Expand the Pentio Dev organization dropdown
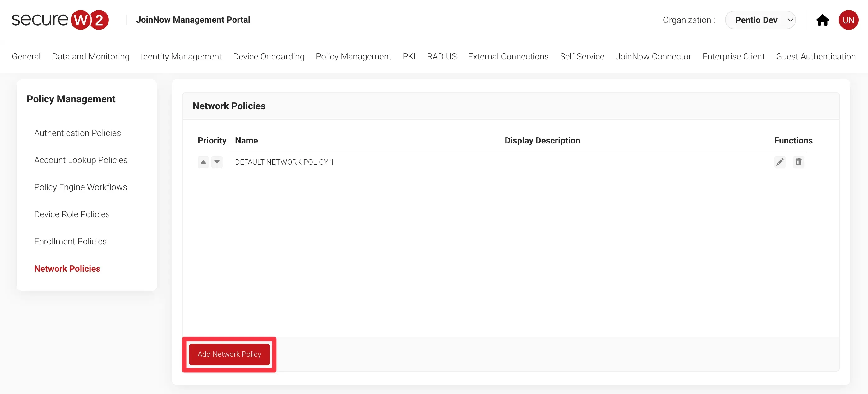This screenshot has height=394, width=868. point(760,20)
